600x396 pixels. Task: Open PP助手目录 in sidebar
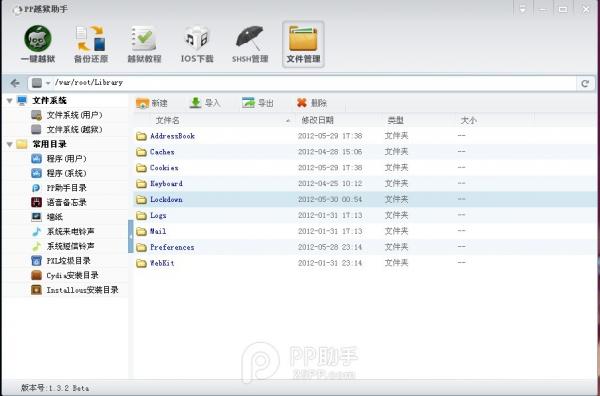[x=59, y=188]
